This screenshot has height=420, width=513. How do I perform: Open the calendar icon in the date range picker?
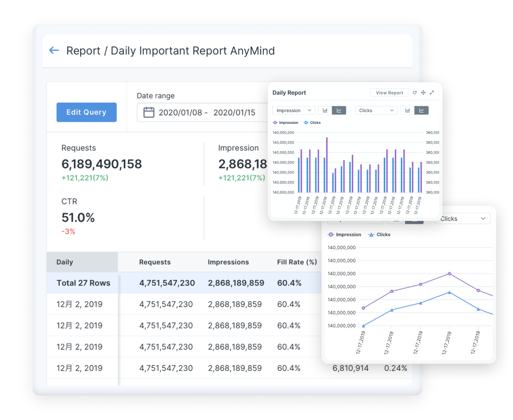pyautogui.click(x=149, y=112)
